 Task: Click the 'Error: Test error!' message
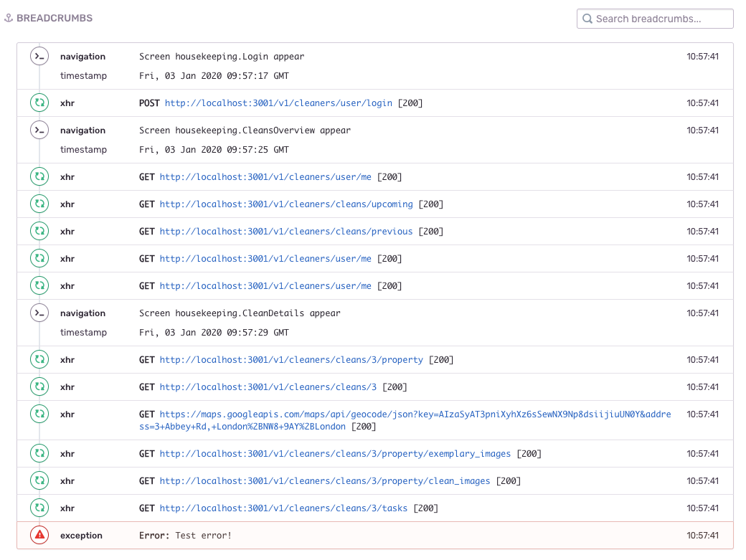(x=185, y=536)
